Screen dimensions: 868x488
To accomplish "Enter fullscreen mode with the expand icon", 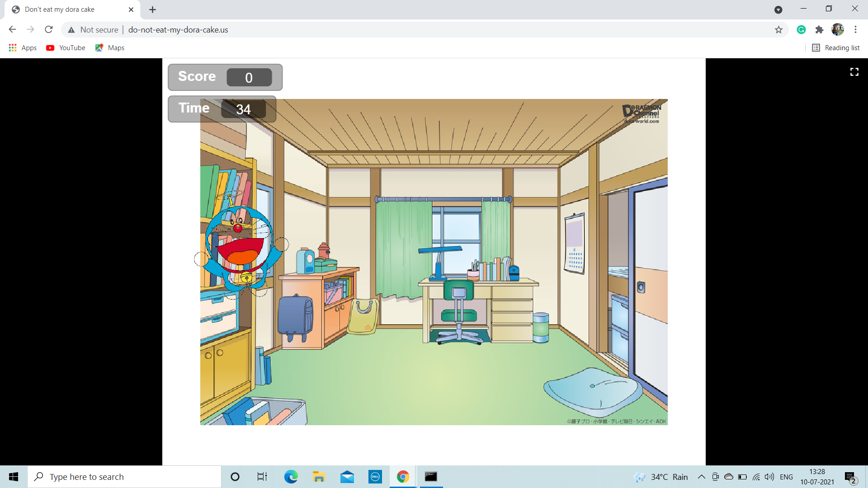I will tap(854, 72).
